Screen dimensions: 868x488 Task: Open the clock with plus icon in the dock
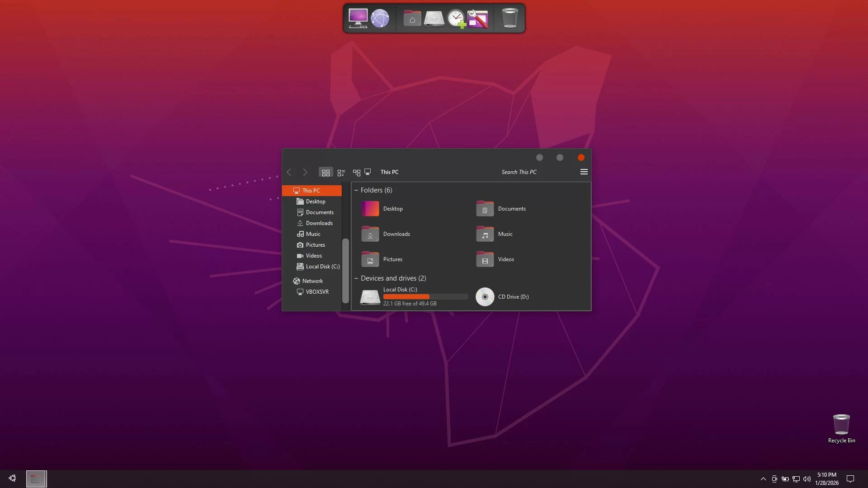tap(456, 19)
